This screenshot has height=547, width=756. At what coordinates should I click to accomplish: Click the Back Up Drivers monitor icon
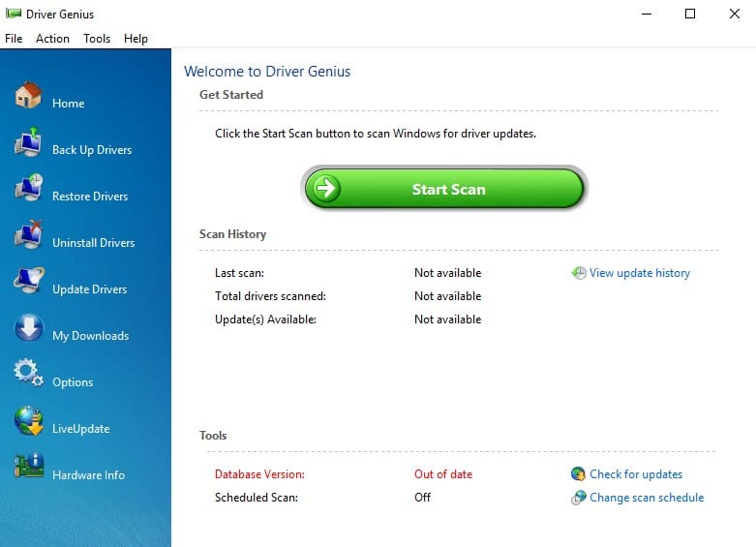click(28, 141)
